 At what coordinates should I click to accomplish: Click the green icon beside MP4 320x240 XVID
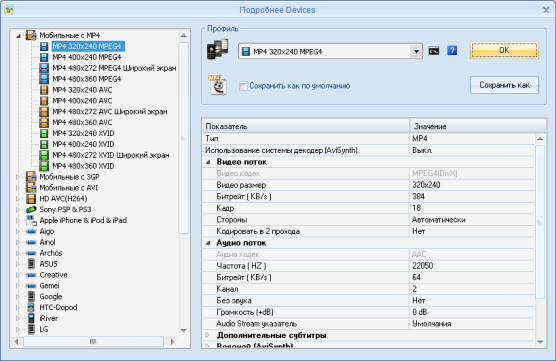pyautogui.click(x=44, y=134)
